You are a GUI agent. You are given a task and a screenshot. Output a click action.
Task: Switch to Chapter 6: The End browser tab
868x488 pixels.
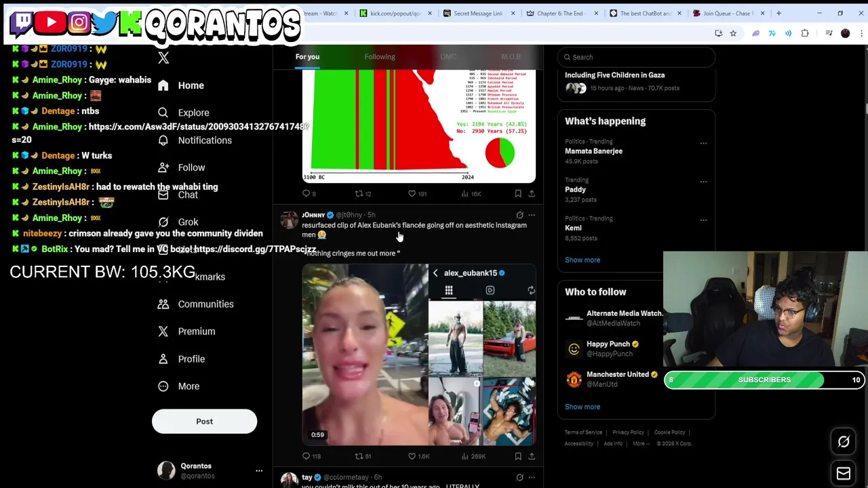point(563,14)
